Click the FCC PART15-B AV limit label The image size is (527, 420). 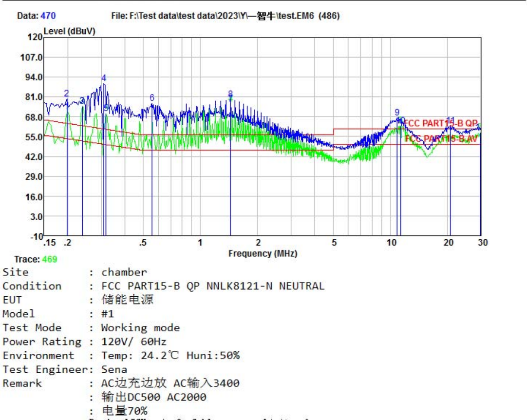(x=441, y=139)
